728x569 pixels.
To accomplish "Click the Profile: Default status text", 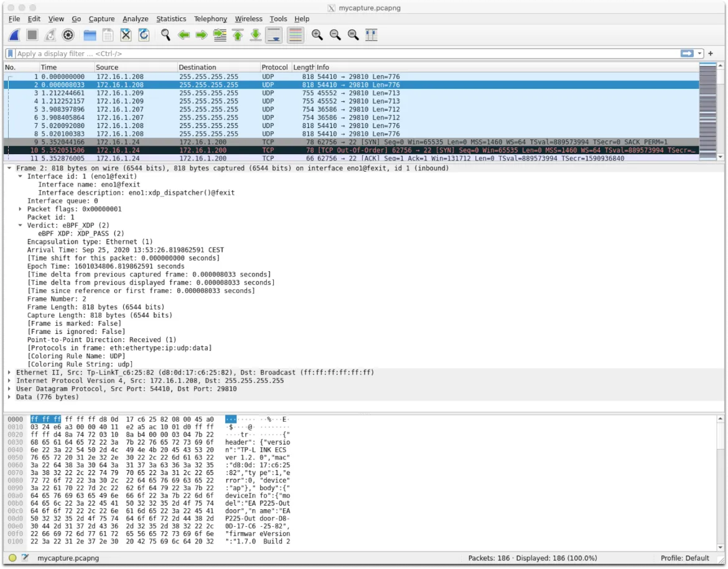I will tap(684, 558).
